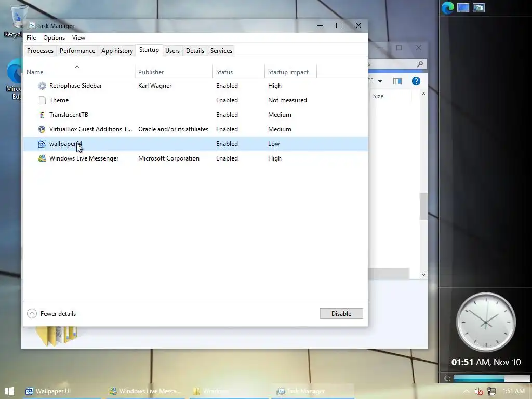Switch to the Users tab
The height and width of the screenshot is (399, 532).
coord(172,51)
